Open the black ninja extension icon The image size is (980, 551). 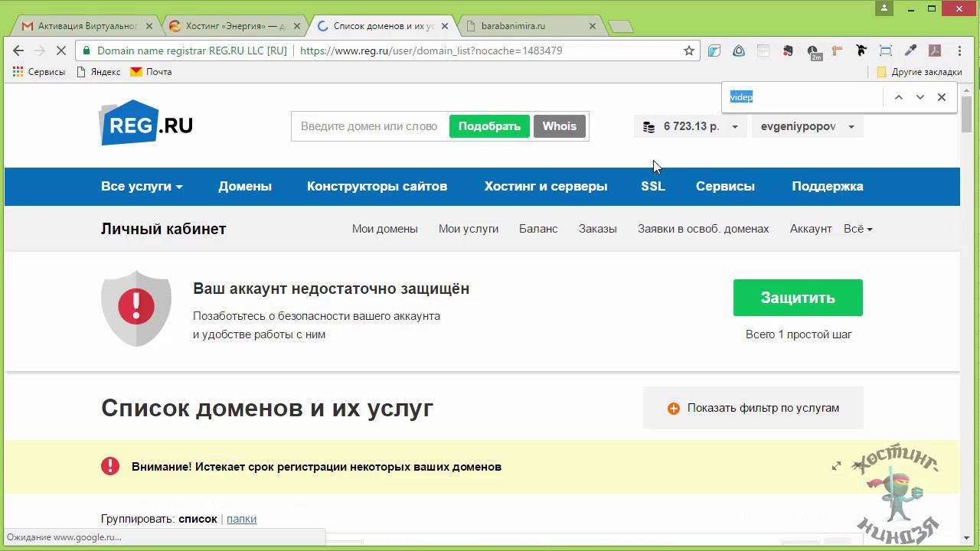(861, 51)
